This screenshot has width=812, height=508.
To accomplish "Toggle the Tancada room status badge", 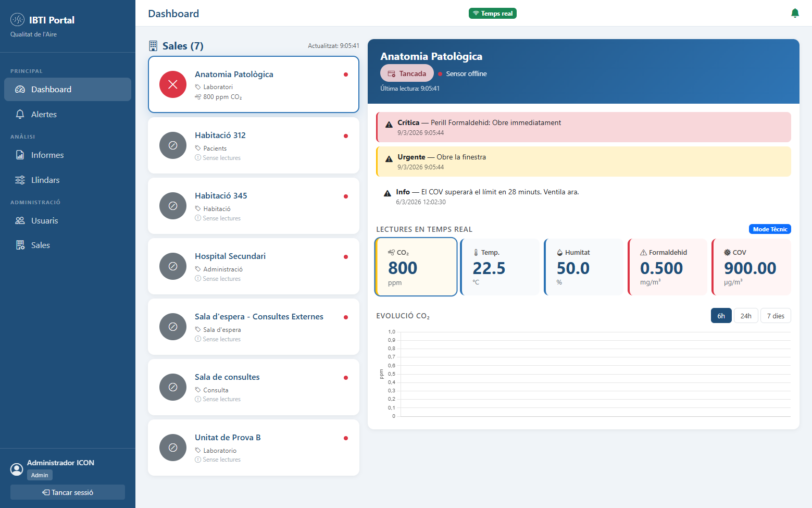I will click(407, 73).
